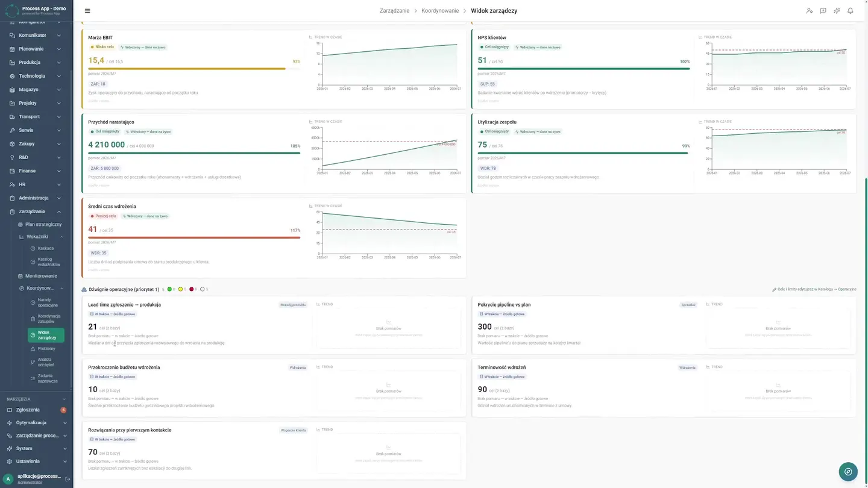Viewport: 868px width, 488px height.
Task: Click the Optymalizacja lightning icon
Action: pyautogui.click(x=10, y=423)
